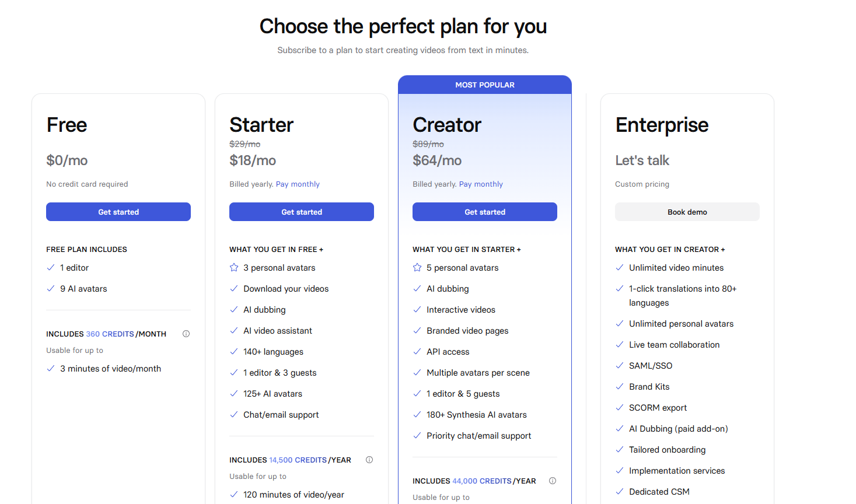Click the 360 CREDITS link text
Screen dimensions: 856x504
(x=110, y=334)
